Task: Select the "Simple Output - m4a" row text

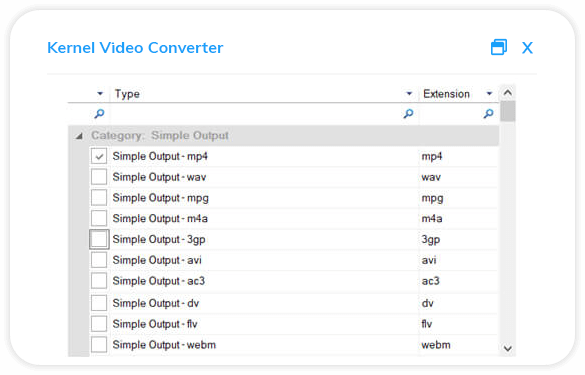Action: (x=160, y=218)
